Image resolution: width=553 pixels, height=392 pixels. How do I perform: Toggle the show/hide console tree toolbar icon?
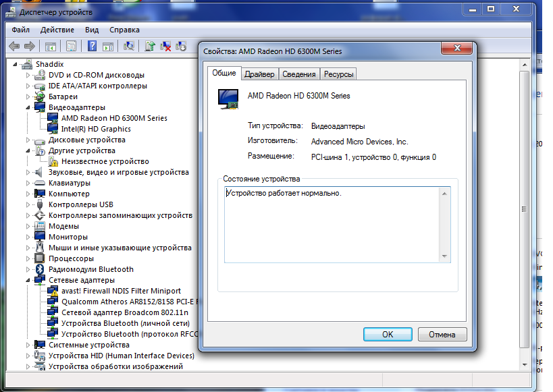[x=51, y=46]
